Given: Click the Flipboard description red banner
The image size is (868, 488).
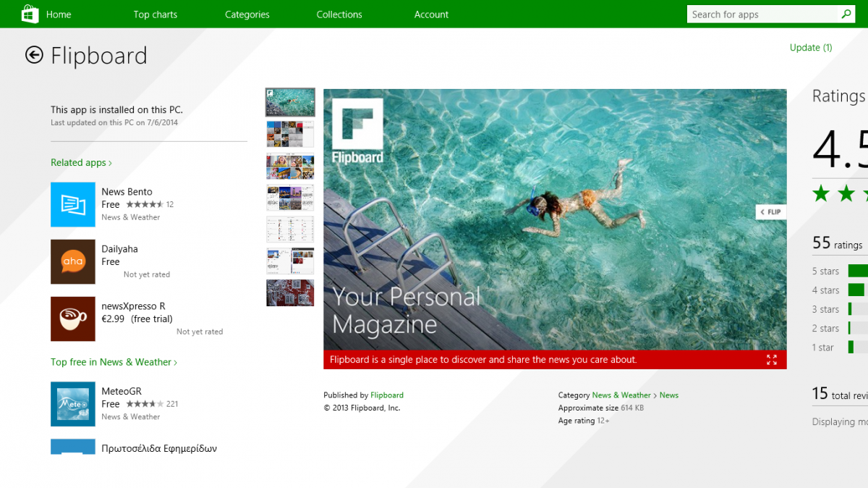Looking at the screenshot, I should (x=555, y=360).
